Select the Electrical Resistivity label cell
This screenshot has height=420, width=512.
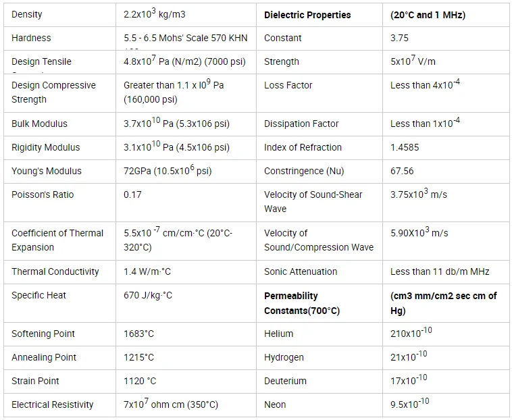coord(53,404)
